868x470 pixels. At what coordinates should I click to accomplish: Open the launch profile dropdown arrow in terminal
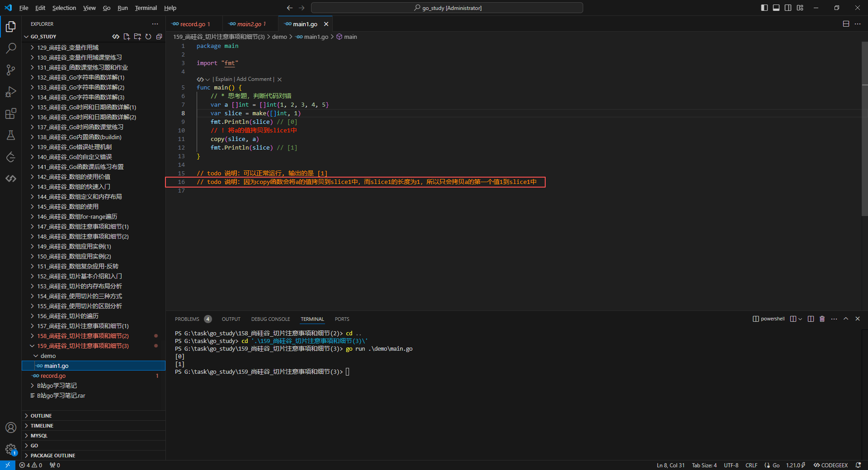click(800, 319)
